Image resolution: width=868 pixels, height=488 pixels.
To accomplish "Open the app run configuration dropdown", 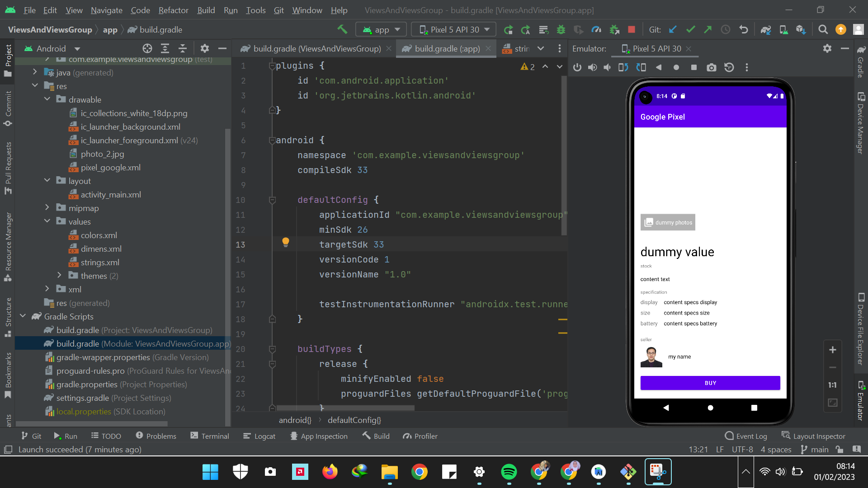I will click(x=381, y=29).
